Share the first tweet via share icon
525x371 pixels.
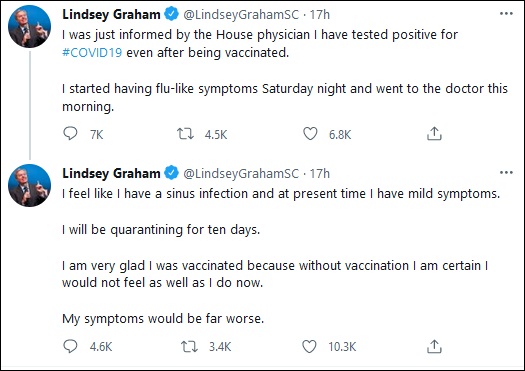(x=434, y=134)
